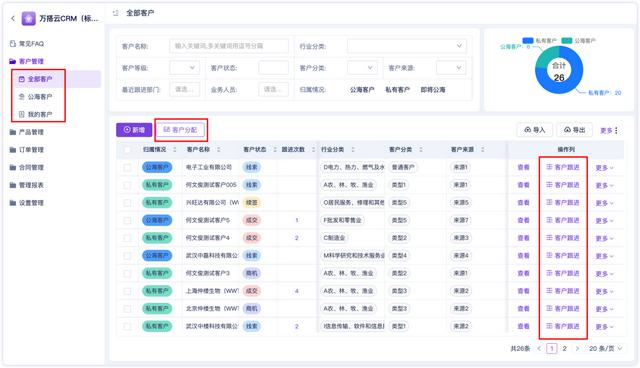
Task: Open the 行业分类 filter dropdown
Action: [x=407, y=46]
